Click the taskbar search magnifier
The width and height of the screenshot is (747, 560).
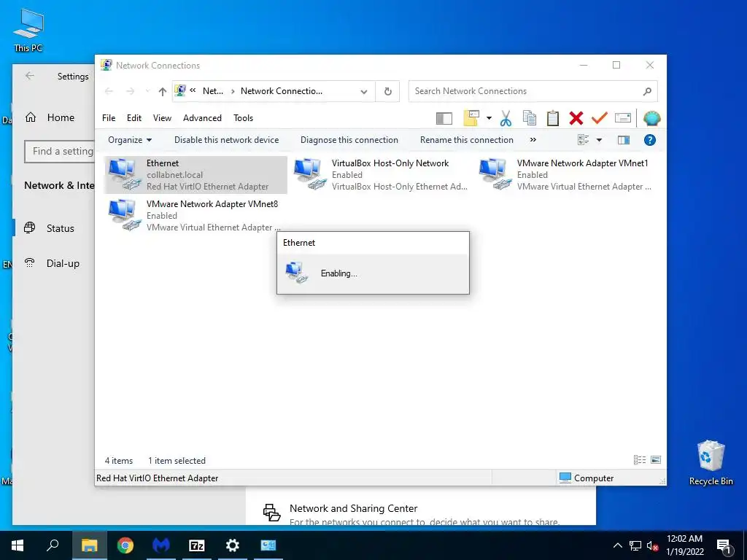pos(53,545)
